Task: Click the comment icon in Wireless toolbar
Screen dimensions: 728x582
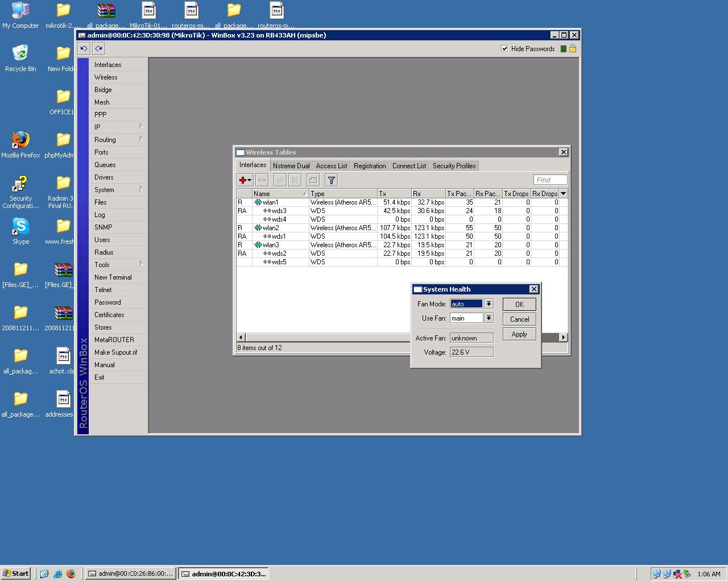Action: point(313,180)
